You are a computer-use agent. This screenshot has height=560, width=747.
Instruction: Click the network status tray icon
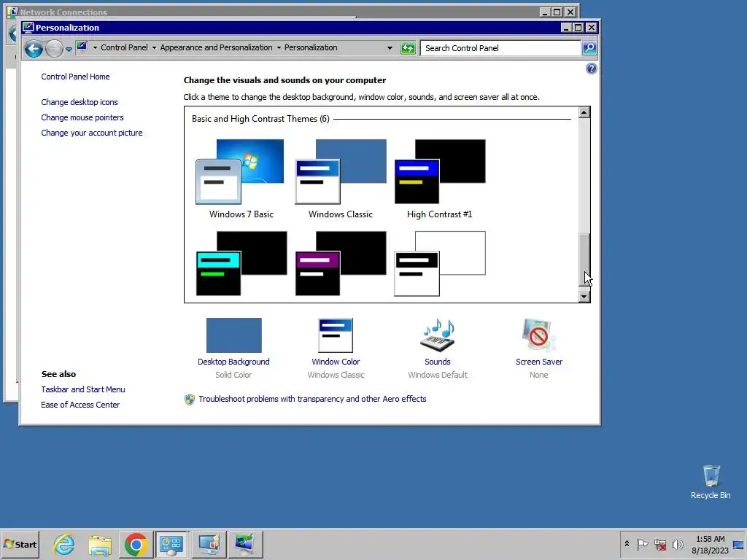point(659,544)
